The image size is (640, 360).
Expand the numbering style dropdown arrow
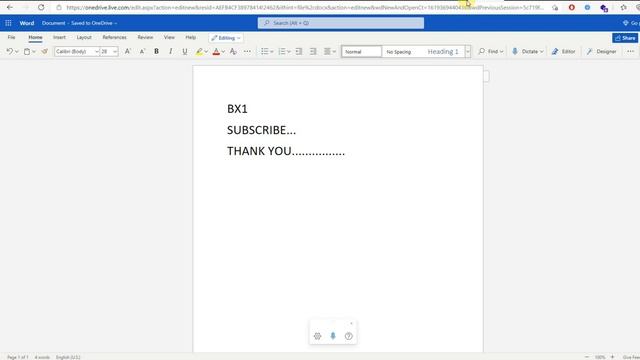289,52
